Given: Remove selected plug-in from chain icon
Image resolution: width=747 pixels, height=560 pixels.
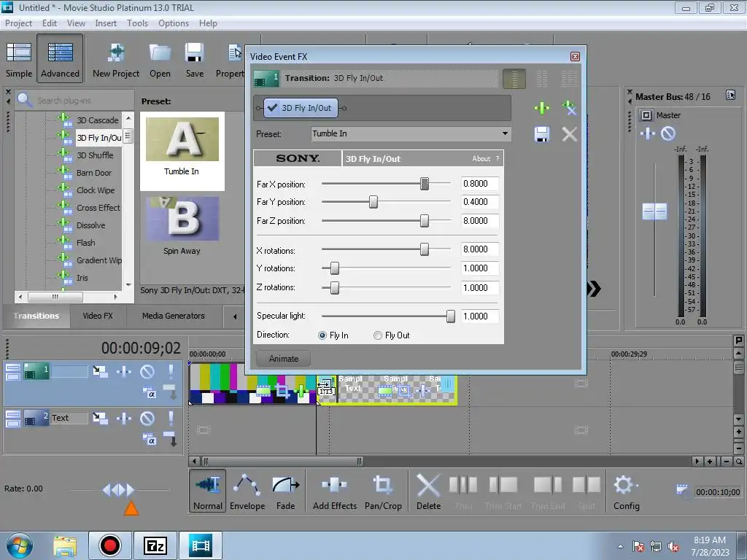Looking at the screenshot, I should (569, 108).
